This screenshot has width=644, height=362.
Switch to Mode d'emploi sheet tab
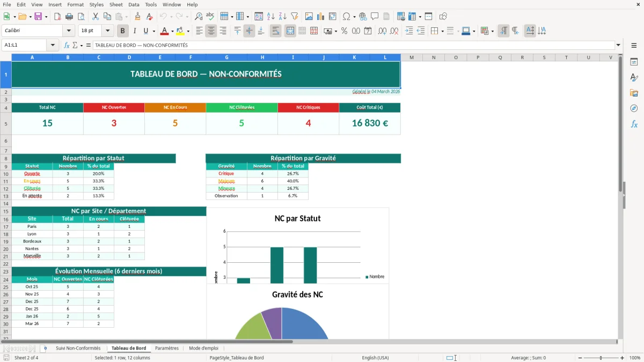click(204, 348)
